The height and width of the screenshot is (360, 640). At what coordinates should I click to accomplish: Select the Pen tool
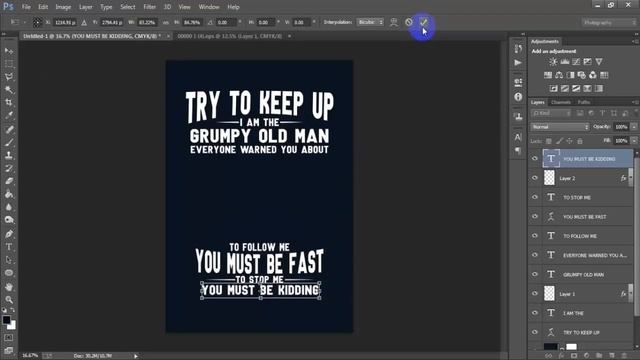coord(9,234)
